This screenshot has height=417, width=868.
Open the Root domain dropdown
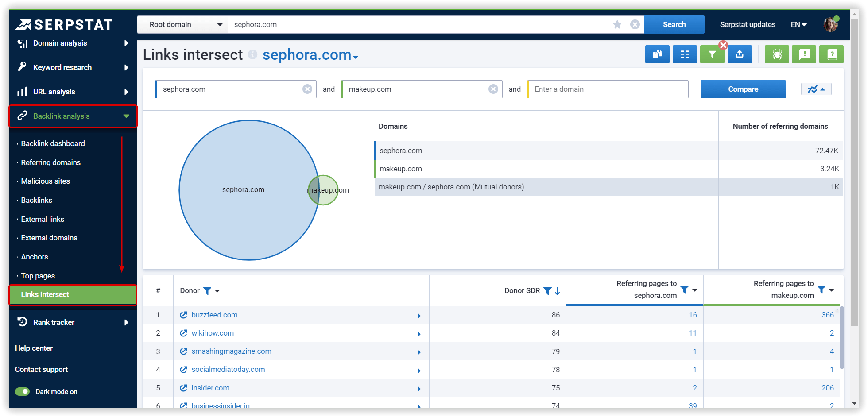182,24
